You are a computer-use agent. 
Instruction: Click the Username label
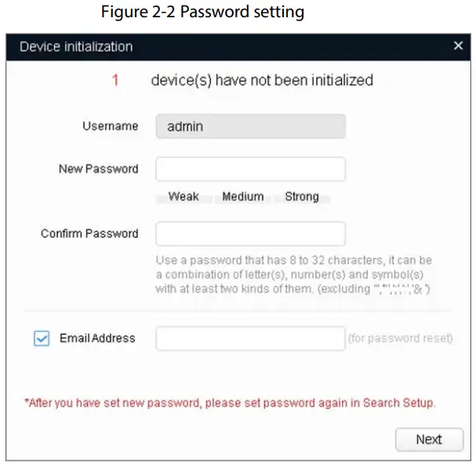[110, 126]
